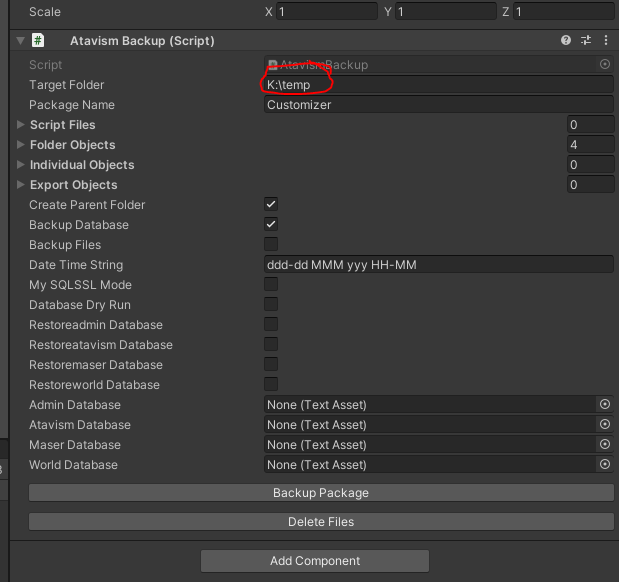619x582 pixels.
Task: Click the Target Folder text field
Action: click(438, 85)
